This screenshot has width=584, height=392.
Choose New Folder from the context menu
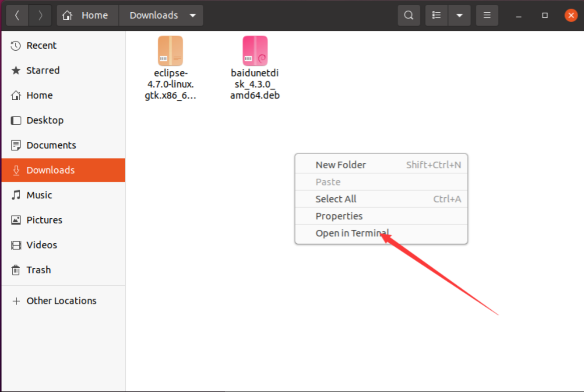point(381,165)
